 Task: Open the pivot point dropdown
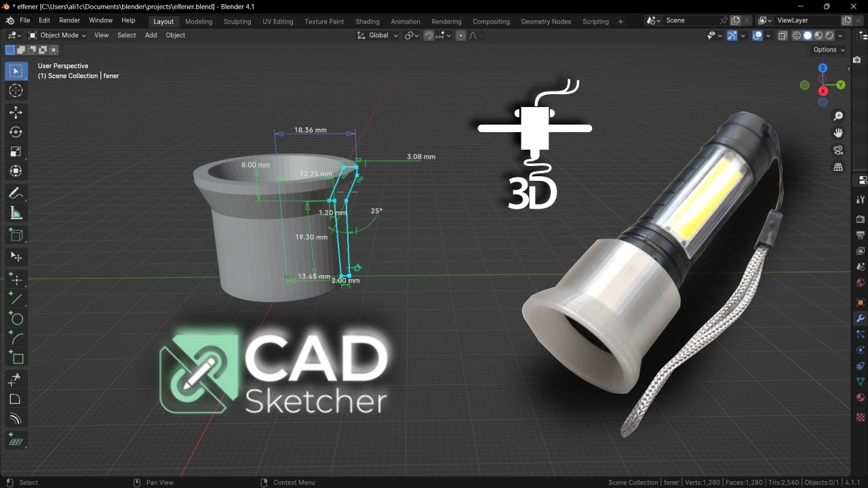tap(412, 35)
